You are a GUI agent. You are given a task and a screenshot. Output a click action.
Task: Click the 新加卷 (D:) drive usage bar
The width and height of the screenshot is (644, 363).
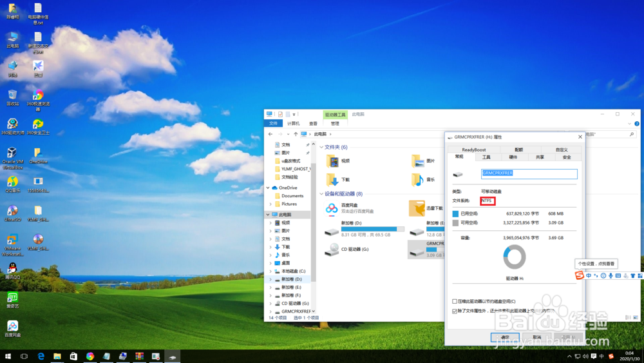pos(372,229)
